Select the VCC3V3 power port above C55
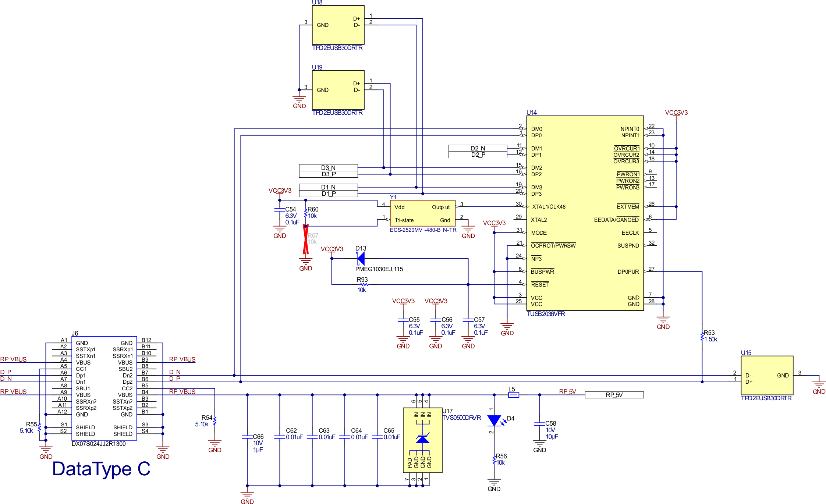 403,301
